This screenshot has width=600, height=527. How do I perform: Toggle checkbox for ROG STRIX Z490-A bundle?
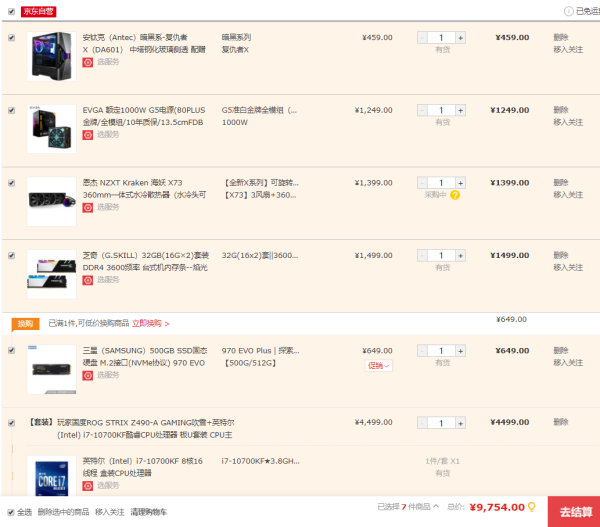coord(11,423)
